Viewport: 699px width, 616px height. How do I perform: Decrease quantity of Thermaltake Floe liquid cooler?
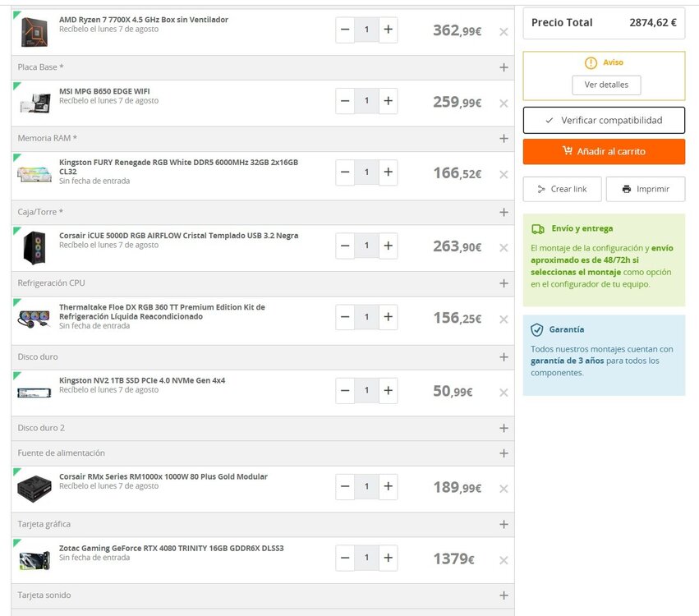345,317
